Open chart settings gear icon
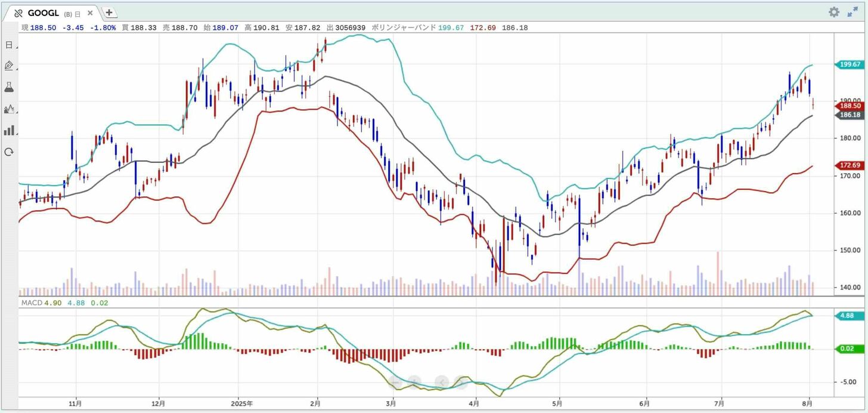 coord(833,13)
